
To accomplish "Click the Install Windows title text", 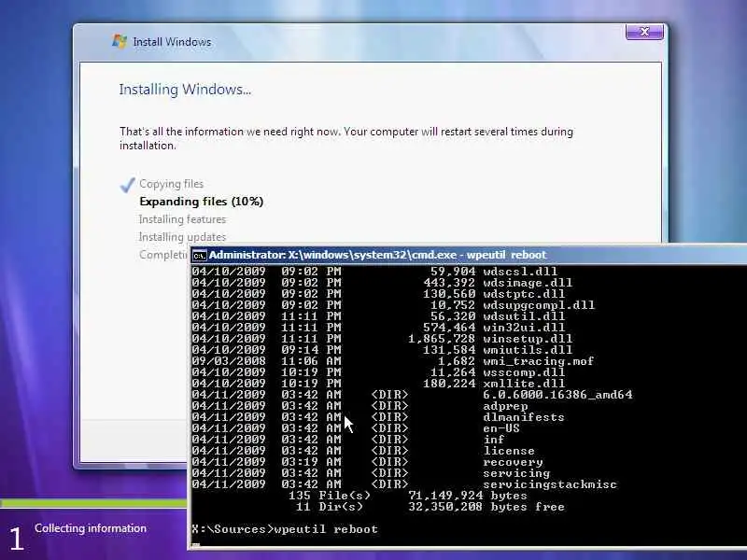I will coord(172,42).
